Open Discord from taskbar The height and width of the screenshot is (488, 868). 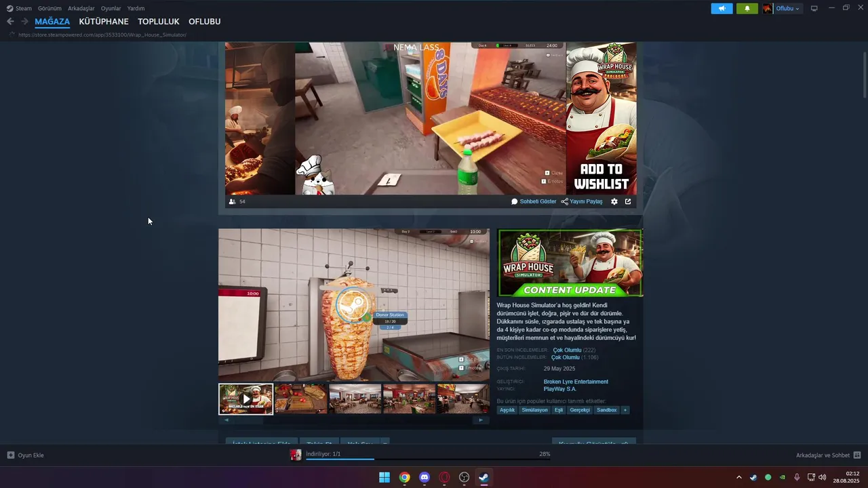[x=425, y=477]
